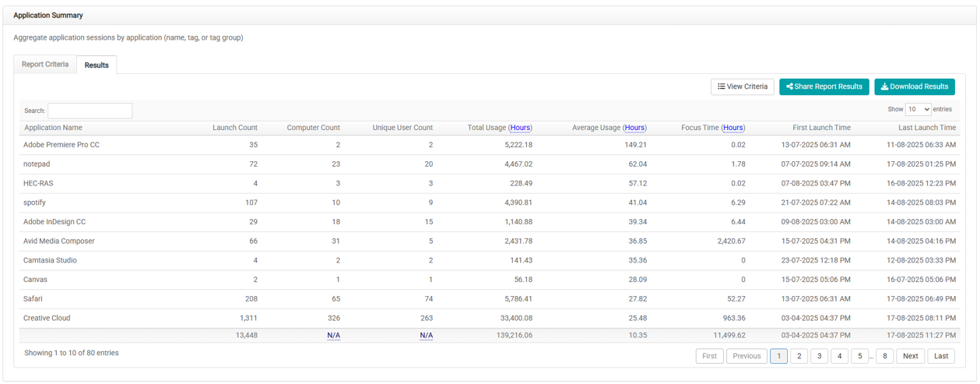
Task: Click the Next page button
Action: pos(910,356)
